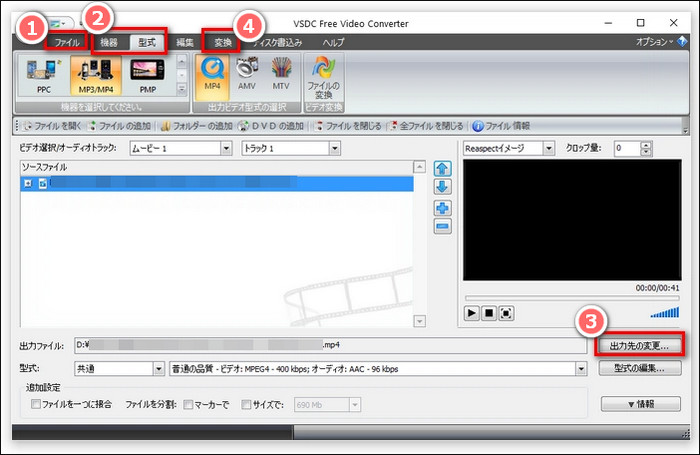Click the 出力ファイル path field
Viewport: 700px width, 455px height.
pos(330,345)
